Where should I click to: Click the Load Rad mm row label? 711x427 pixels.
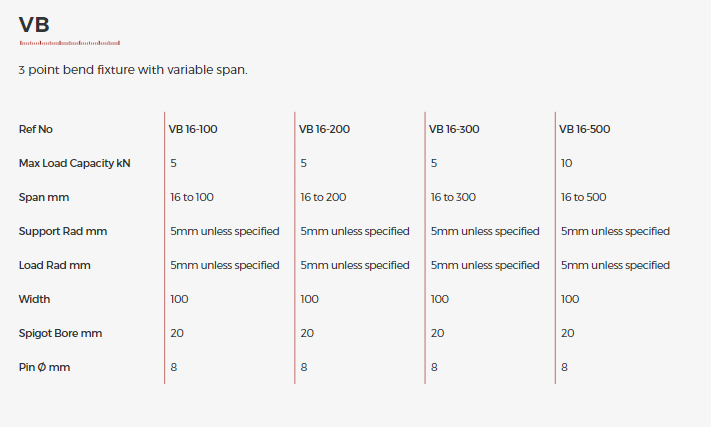(54, 265)
